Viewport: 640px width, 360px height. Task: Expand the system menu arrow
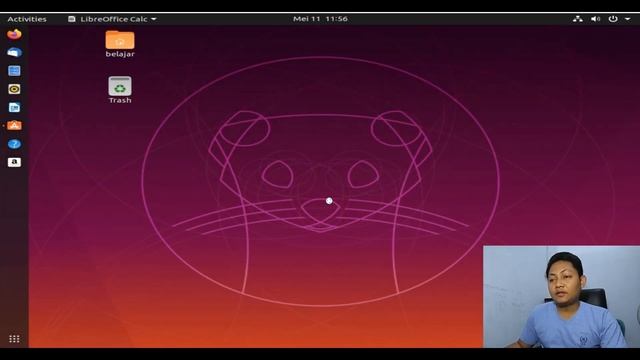[x=627, y=19]
